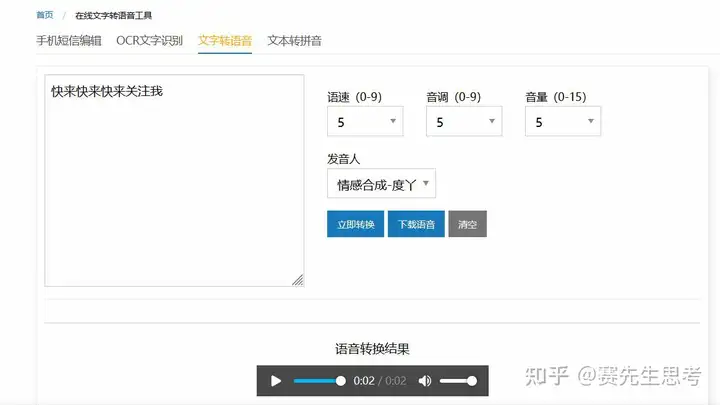
Task: Open the 音量 volume dropdown
Action: click(x=562, y=121)
